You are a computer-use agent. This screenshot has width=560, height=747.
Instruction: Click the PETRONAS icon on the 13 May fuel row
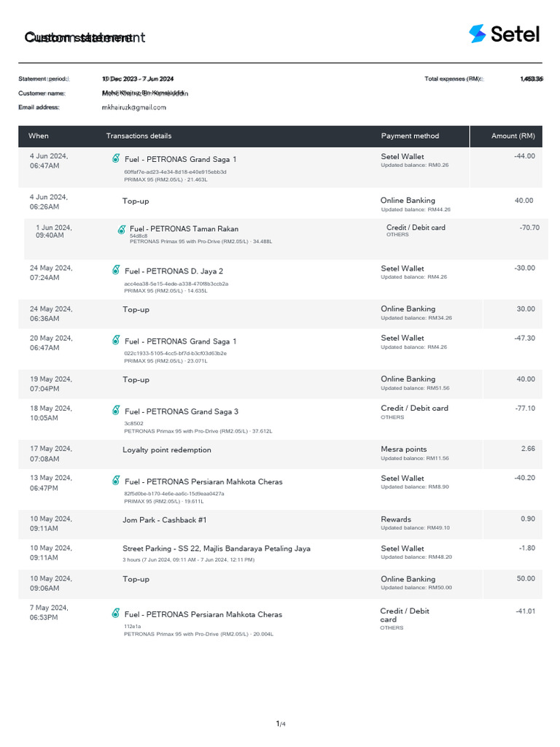pyautogui.click(x=116, y=480)
